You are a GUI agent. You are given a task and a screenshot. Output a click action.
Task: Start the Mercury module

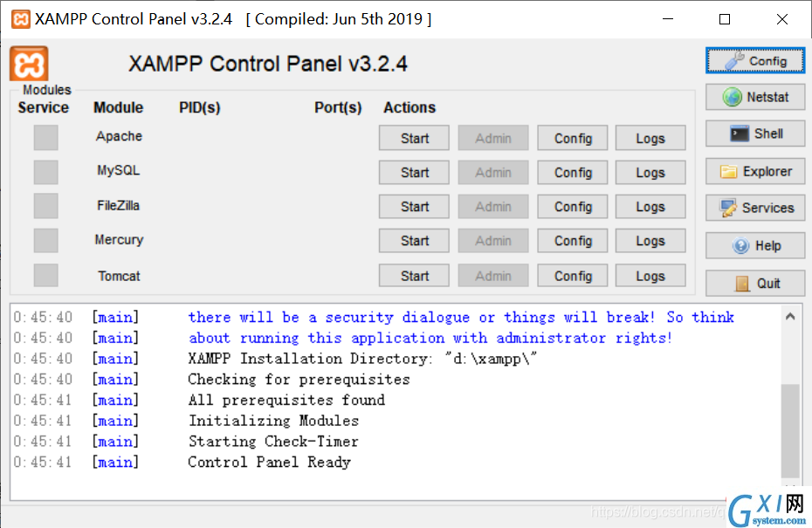coord(414,241)
